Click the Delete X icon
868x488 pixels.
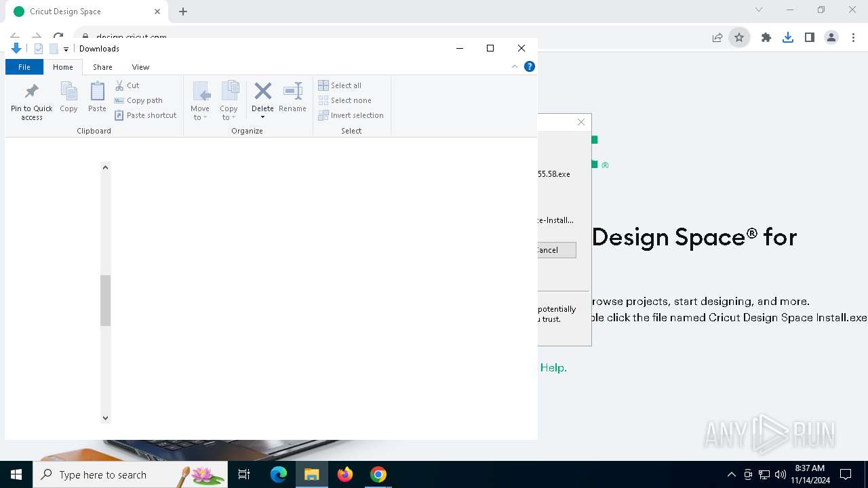click(262, 91)
